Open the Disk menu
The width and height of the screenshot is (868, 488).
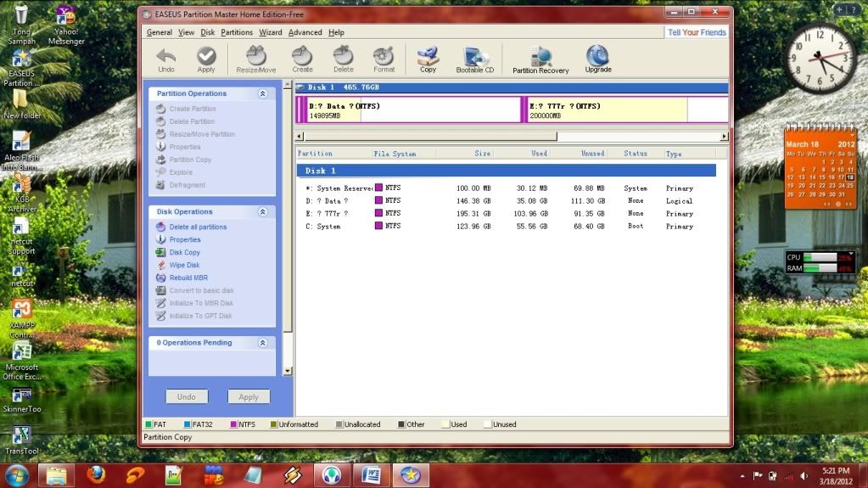208,32
